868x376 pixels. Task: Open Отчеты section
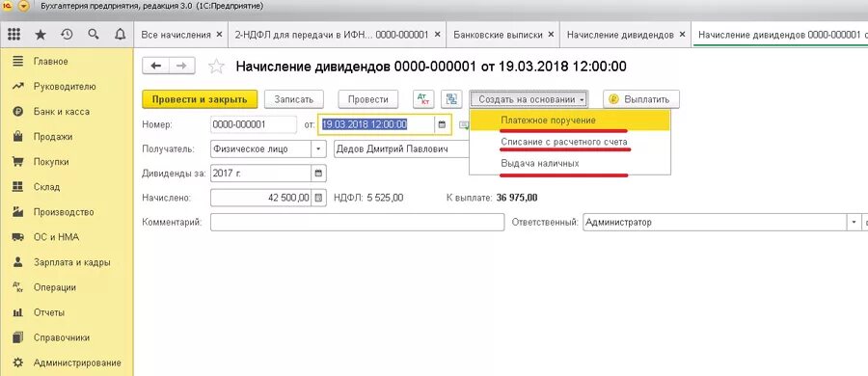[49, 312]
